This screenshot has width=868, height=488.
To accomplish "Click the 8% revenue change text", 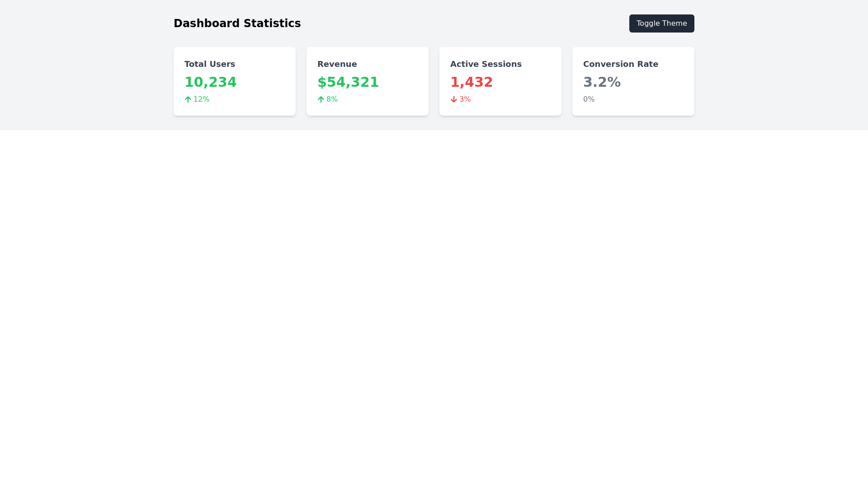I will coord(332,99).
